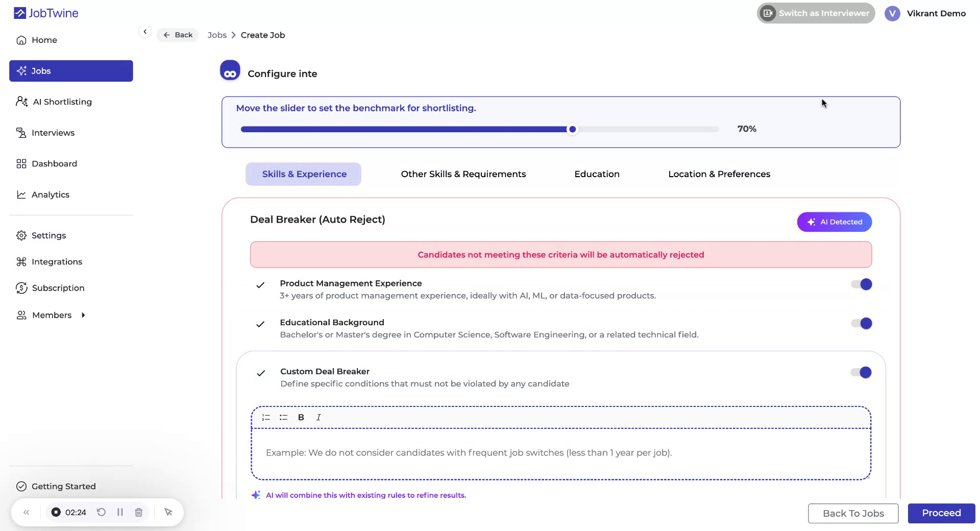Viewport: 980px width, 531px height.
Task: Turn off the Educational Background deal breaker
Action: tap(861, 323)
